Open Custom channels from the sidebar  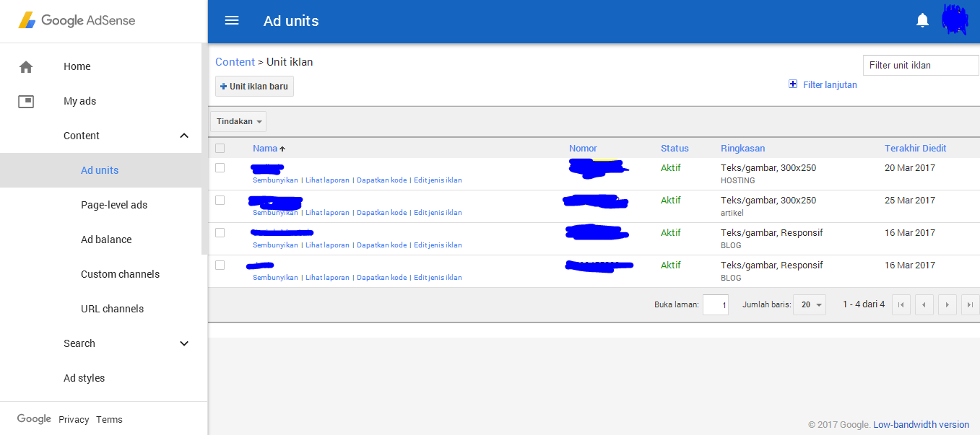tap(120, 274)
